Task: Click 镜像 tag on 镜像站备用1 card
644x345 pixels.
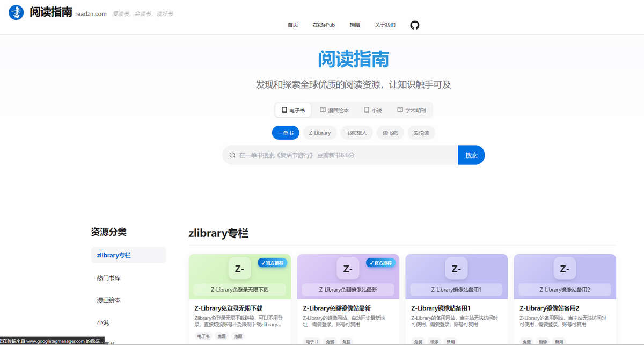Action: (x=435, y=342)
